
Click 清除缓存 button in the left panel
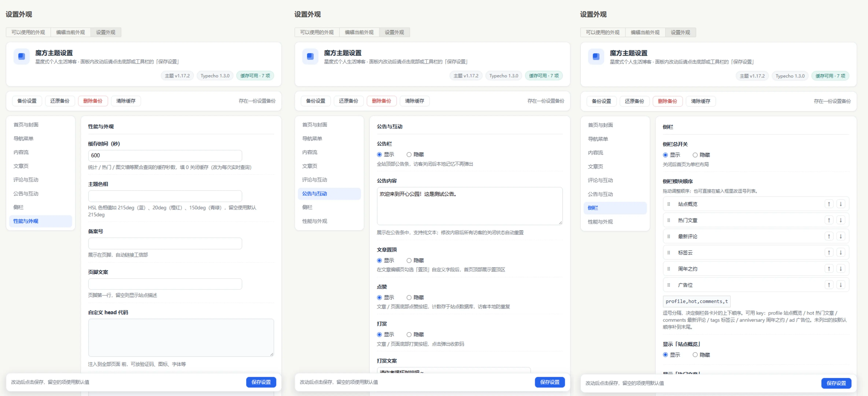[x=126, y=101]
